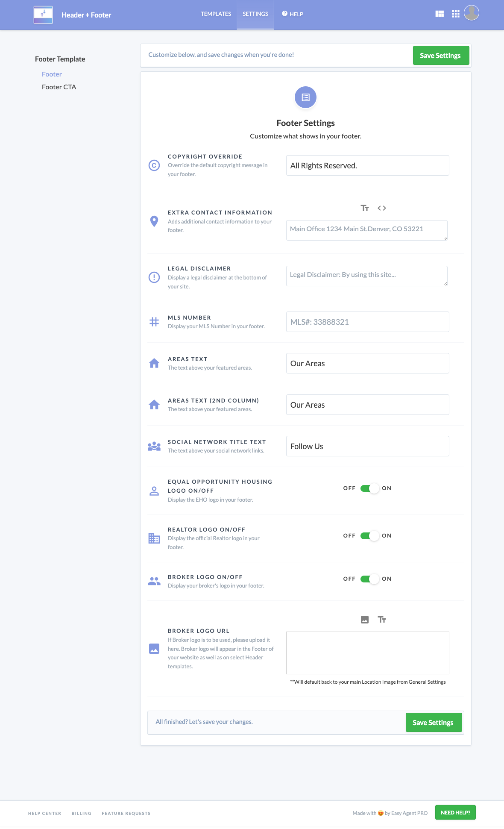Open the dashboard layout icon in header
This screenshot has width=504, height=829.
(440, 14)
